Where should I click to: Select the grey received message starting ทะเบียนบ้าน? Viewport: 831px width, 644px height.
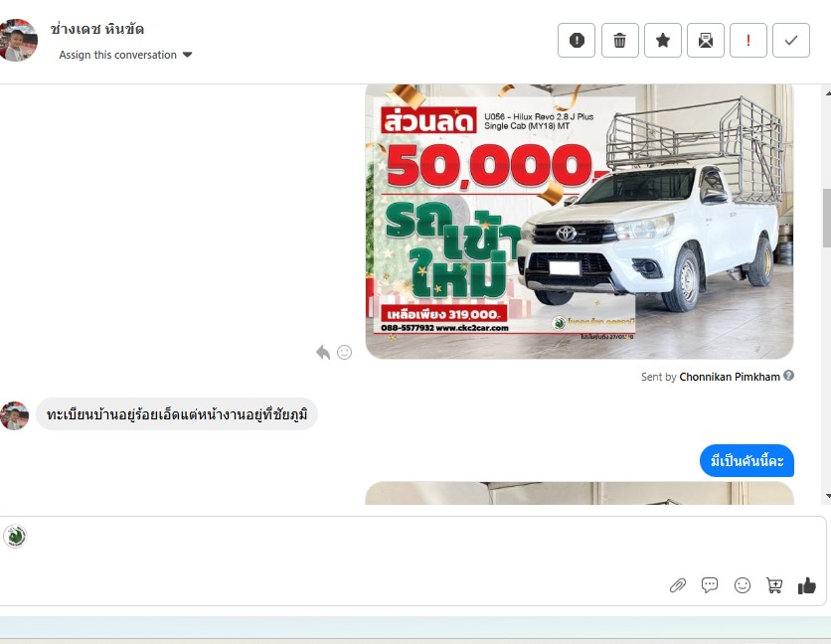177,414
